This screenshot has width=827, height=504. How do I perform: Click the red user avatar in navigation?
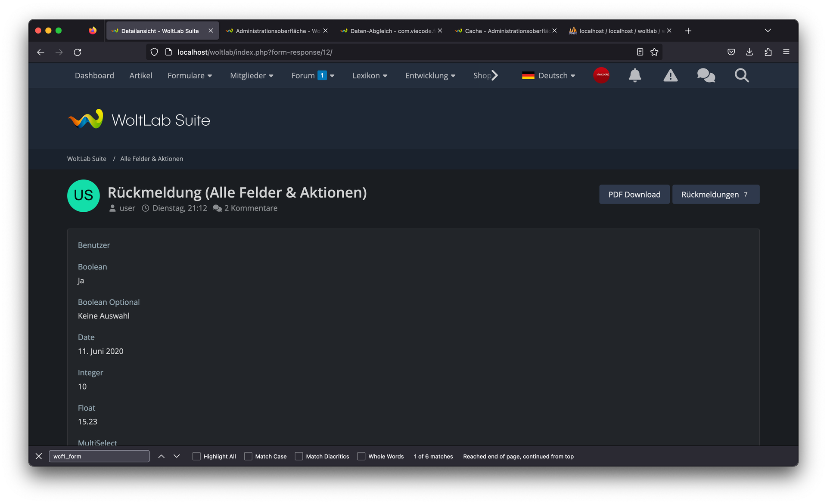[x=601, y=75]
